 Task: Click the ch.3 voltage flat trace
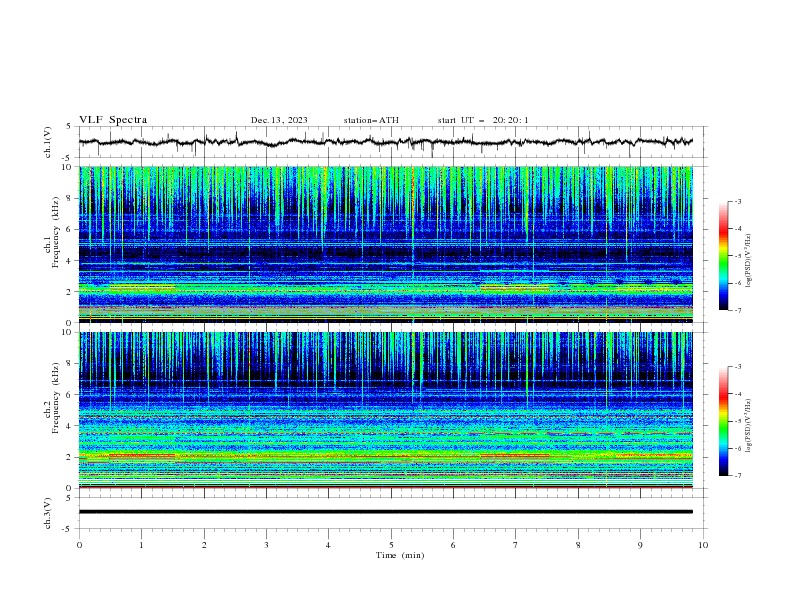(385, 512)
